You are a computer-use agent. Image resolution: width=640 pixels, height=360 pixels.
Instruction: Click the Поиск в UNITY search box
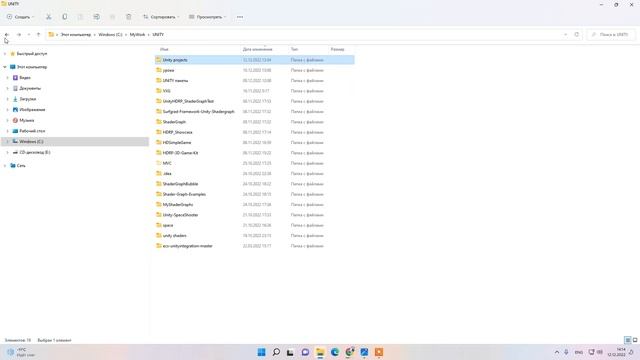point(611,35)
